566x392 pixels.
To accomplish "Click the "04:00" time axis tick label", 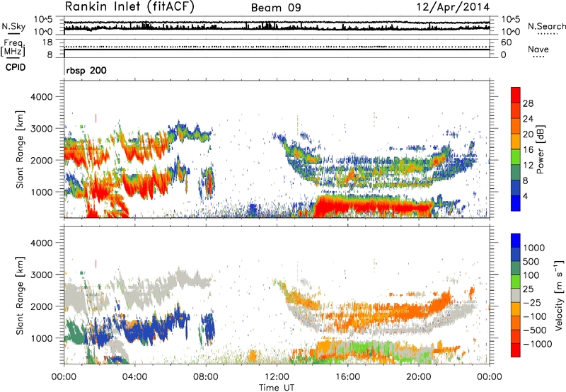I will (x=134, y=377).
